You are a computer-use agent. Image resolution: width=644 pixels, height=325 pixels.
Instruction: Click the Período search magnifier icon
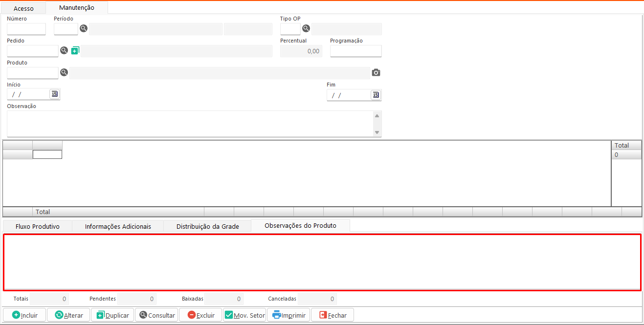click(84, 28)
